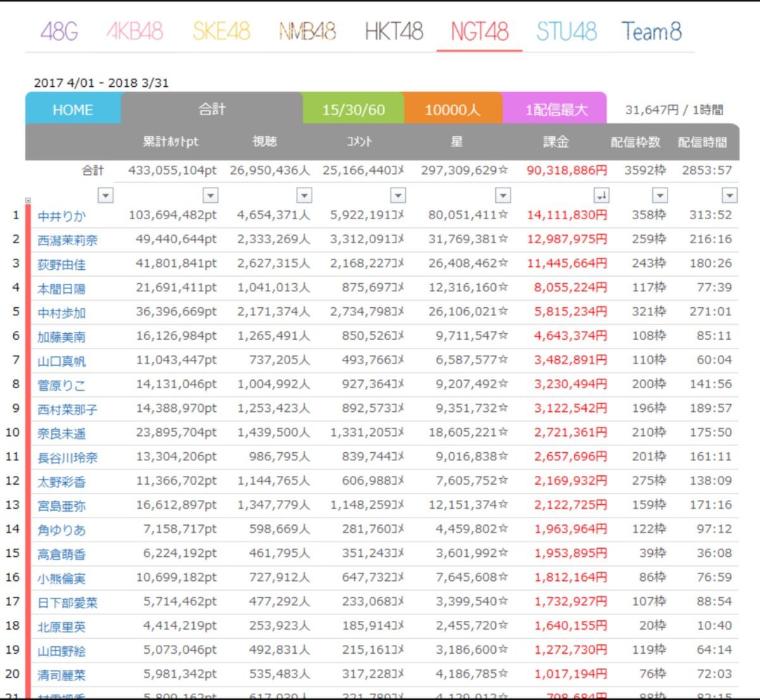Open the gray 合計 tab
The width and height of the screenshot is (760, 700).
click(x=212, y=109)
